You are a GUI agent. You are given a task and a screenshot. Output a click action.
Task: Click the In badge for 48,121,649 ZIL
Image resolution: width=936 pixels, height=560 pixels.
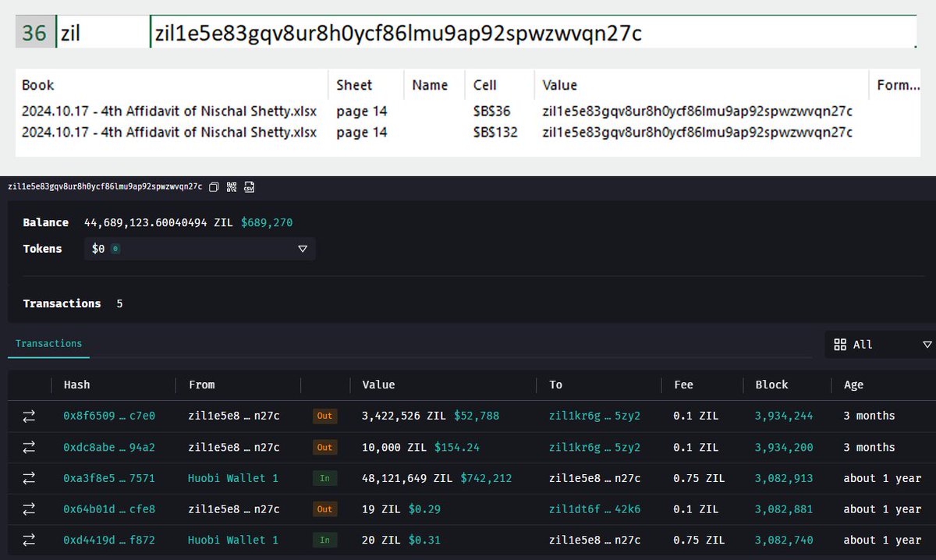(324, 478)
